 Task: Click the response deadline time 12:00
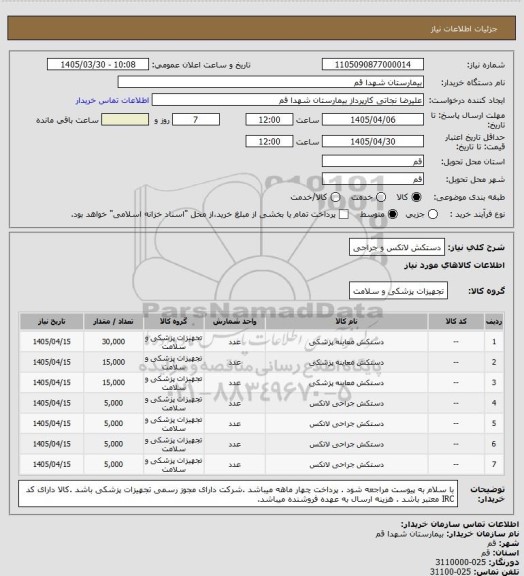269,120
